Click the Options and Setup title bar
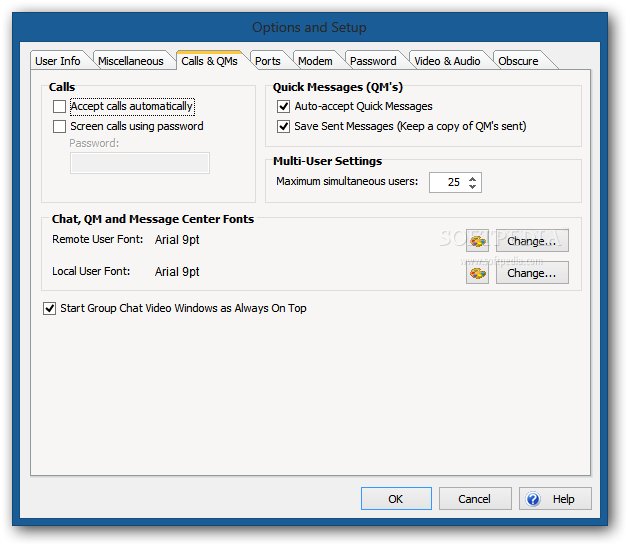 309,27
